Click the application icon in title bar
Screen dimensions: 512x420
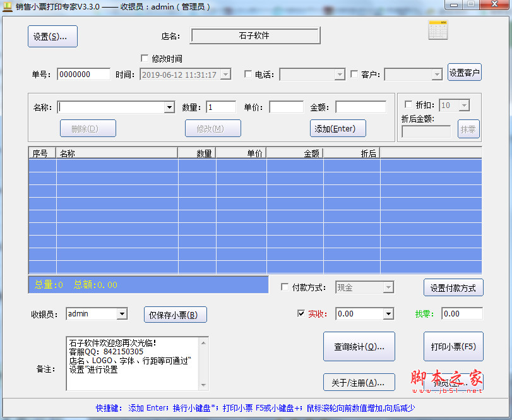[8, 6]
